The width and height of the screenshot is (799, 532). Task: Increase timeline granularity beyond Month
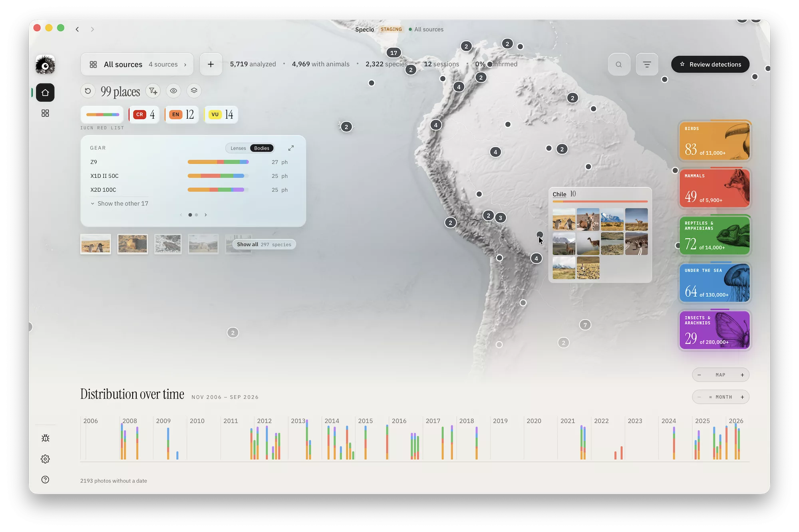click(742, 397)
